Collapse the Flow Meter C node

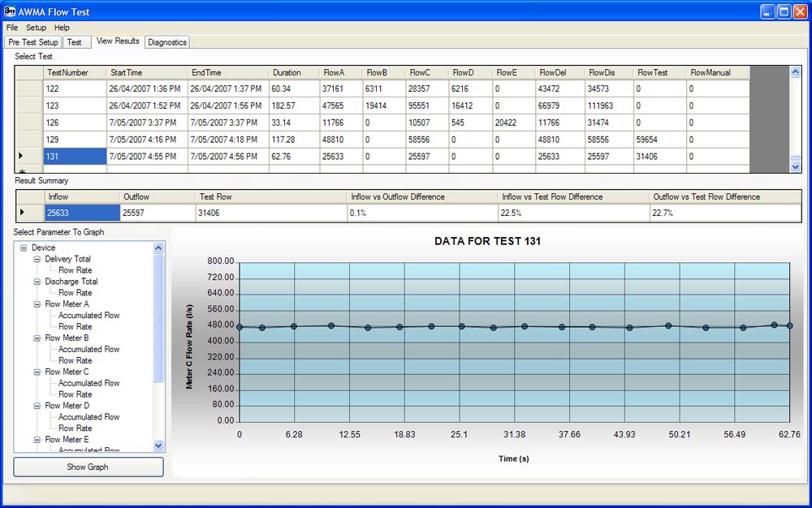click(x=37, y=372)
